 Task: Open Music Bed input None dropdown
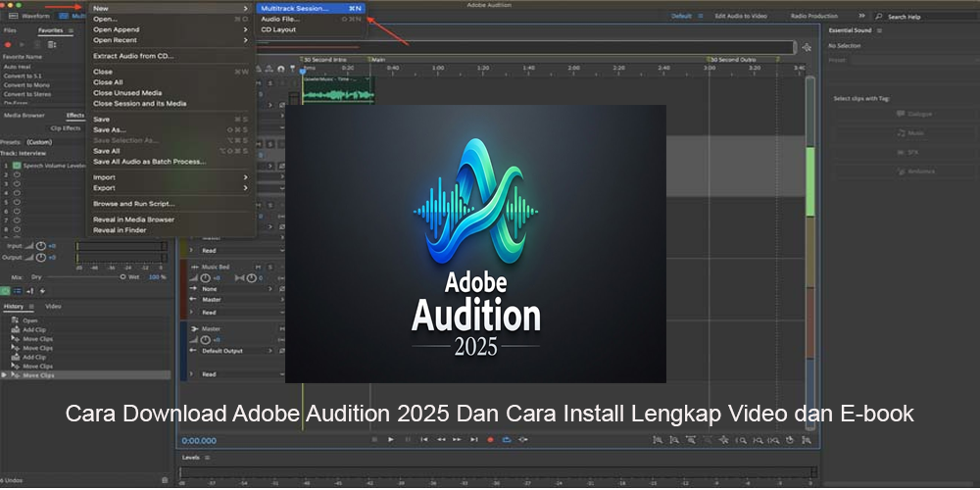tap(237, 289)
